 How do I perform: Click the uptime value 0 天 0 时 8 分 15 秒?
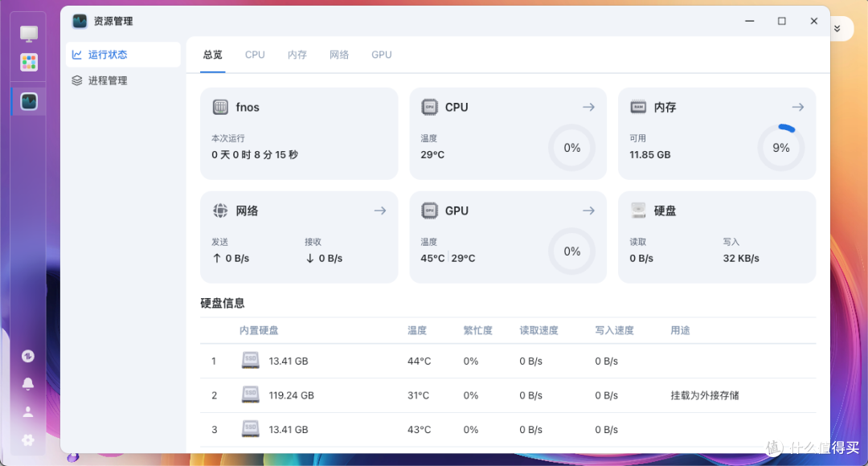[255, 154]
